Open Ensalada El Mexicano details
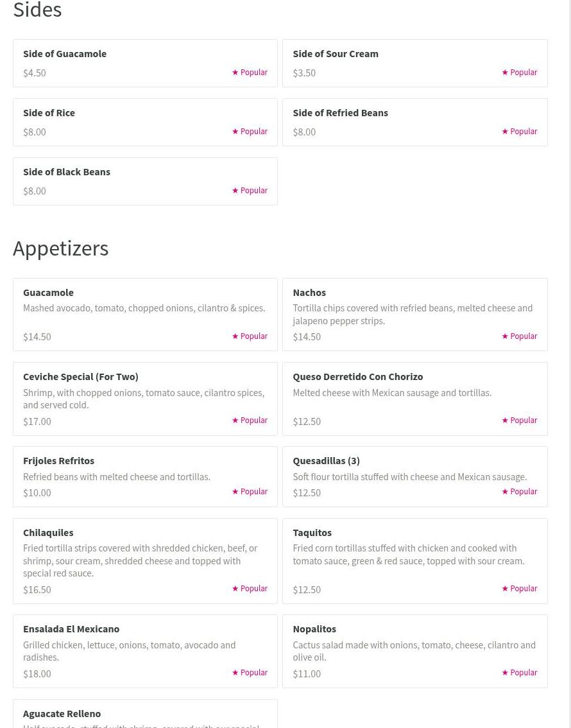The height and width of the screenshot is (728, 571). tap(71, 629)
